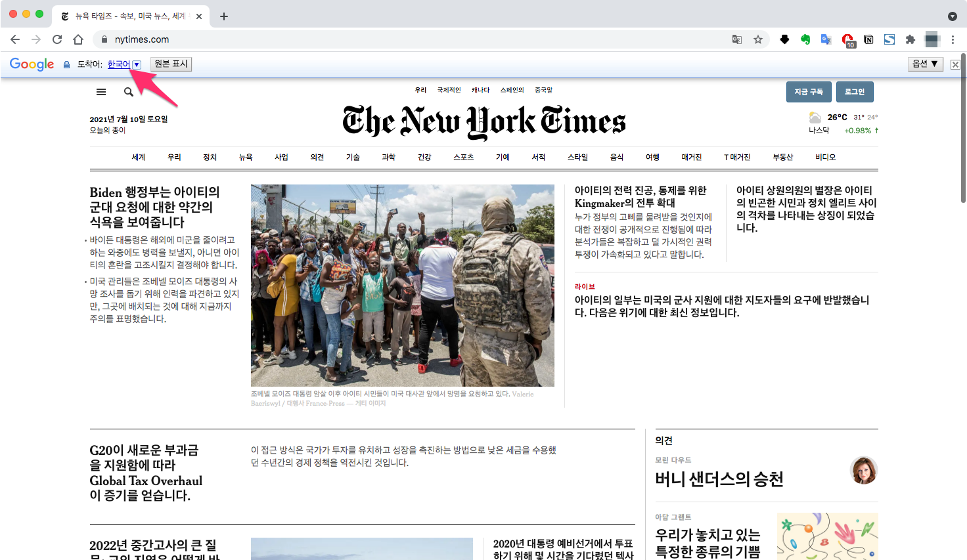Screen dimensions: 967x560
Task: Open 버니 샌더스의 승천 opinion piece
Action: pos(719,479)
